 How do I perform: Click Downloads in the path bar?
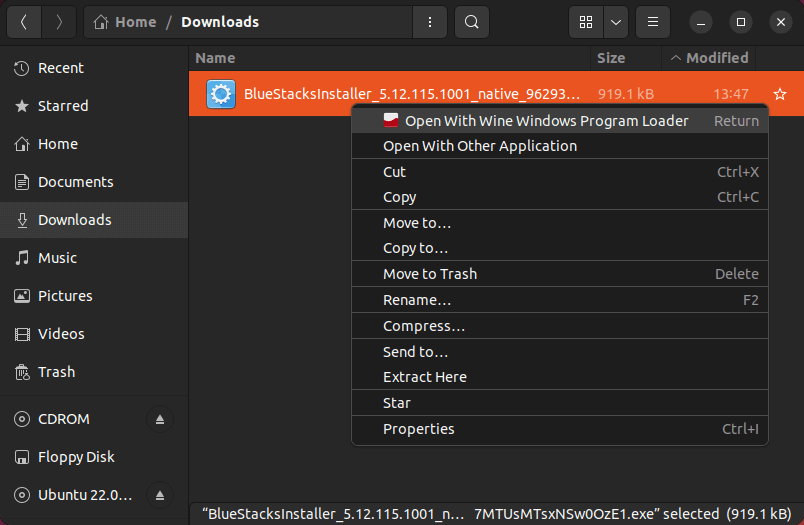(x=220, y=22)
